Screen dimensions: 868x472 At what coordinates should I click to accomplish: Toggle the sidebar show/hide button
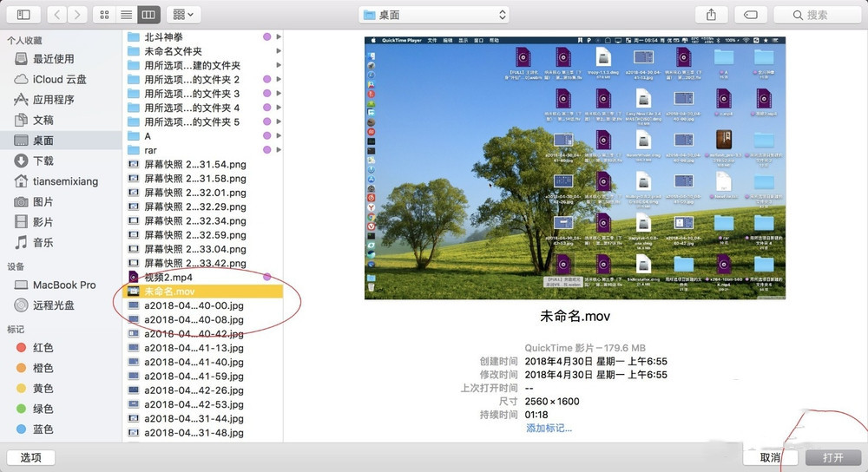click(x=23, y=15)
